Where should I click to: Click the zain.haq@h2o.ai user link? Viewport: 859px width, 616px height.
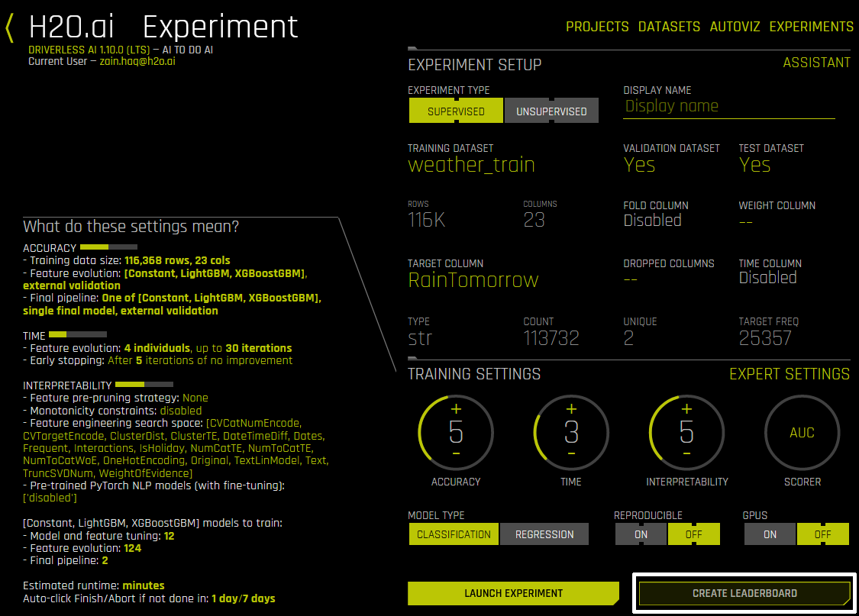[x=137, y=61]
